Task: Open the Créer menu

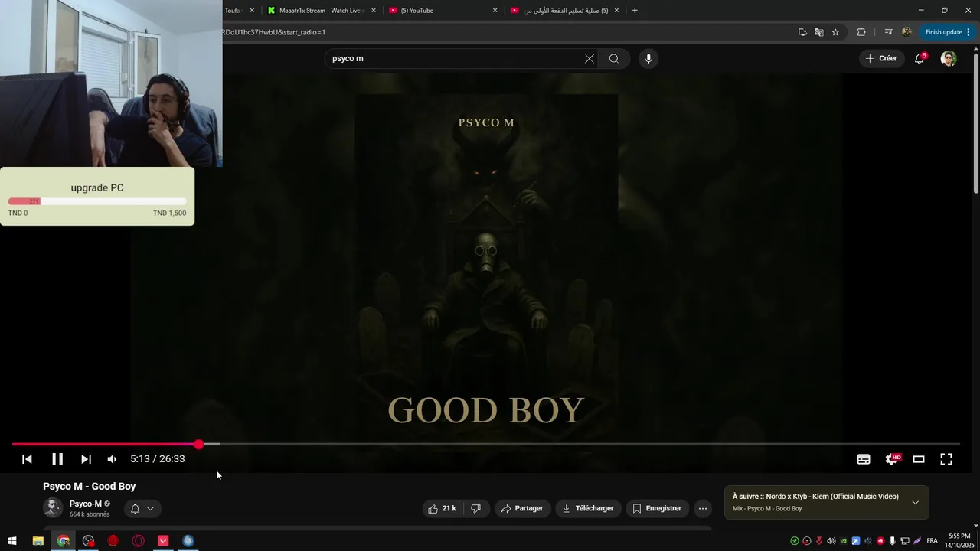Action: point(881,59)
